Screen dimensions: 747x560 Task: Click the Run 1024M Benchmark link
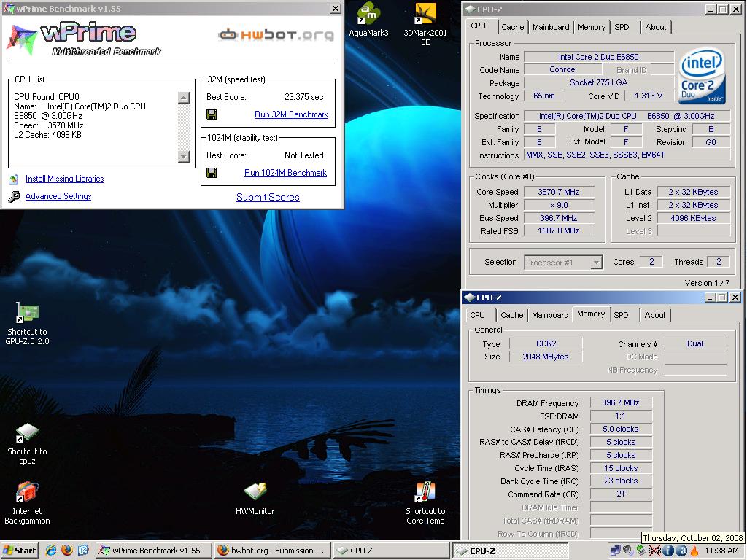tap(285, 173)
